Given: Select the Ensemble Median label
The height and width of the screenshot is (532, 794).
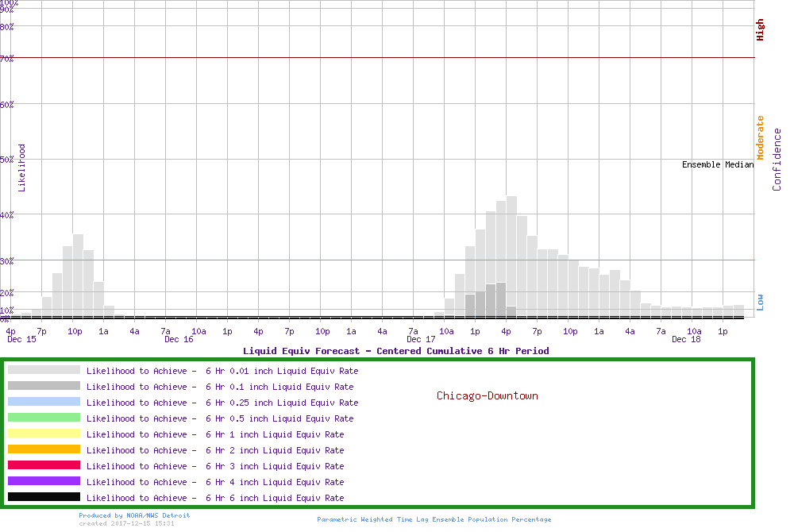Looking at the screenshot, I should (x=717, y=165).
